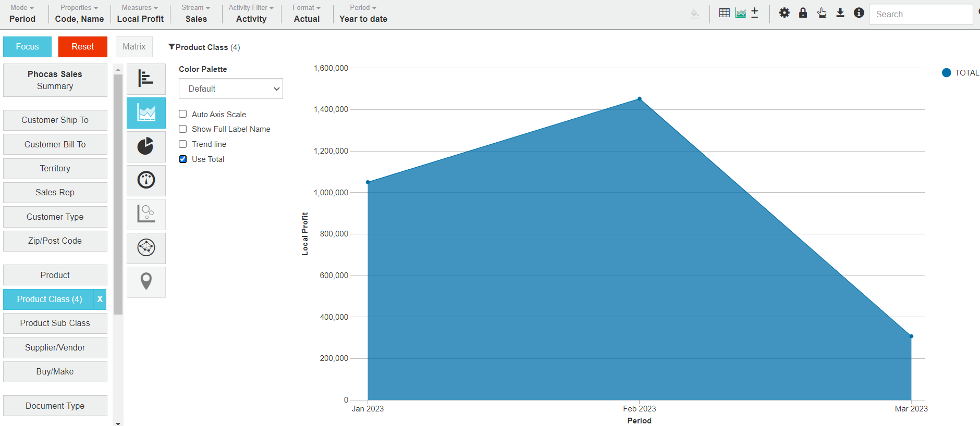
Task: Switch to the pie chart type
Action: 146,146
